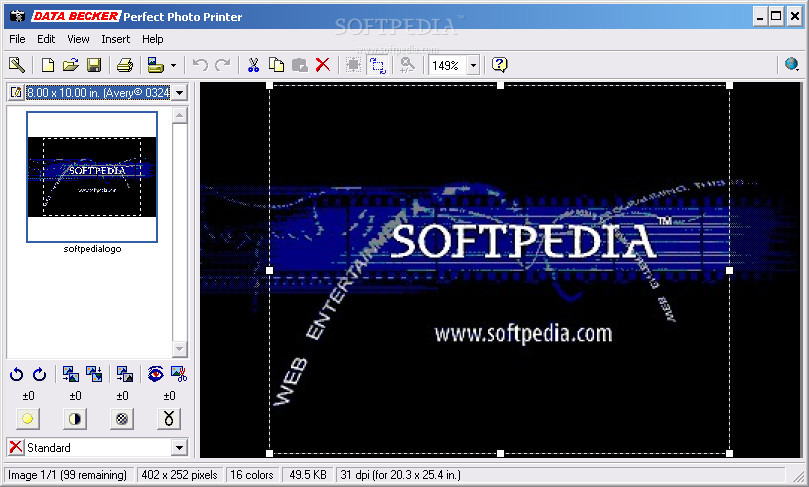Rotate image clockwise
The image size is (809, 487).
pos(40,374)
